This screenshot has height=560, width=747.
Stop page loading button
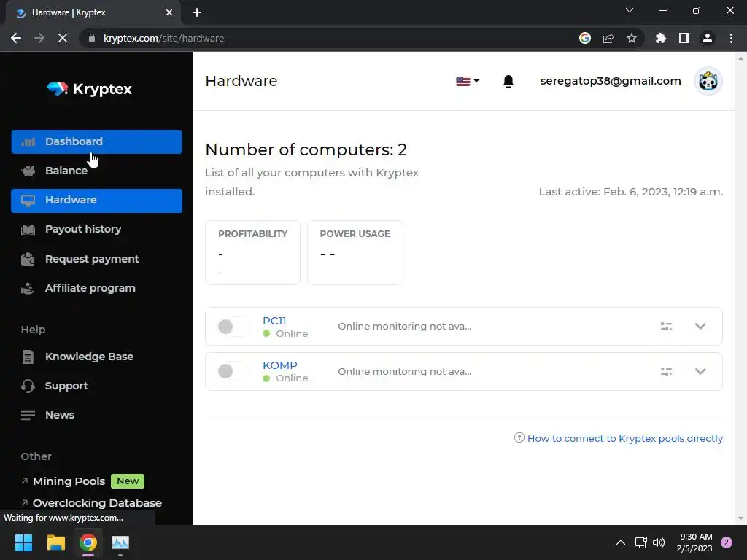(63, 38)
